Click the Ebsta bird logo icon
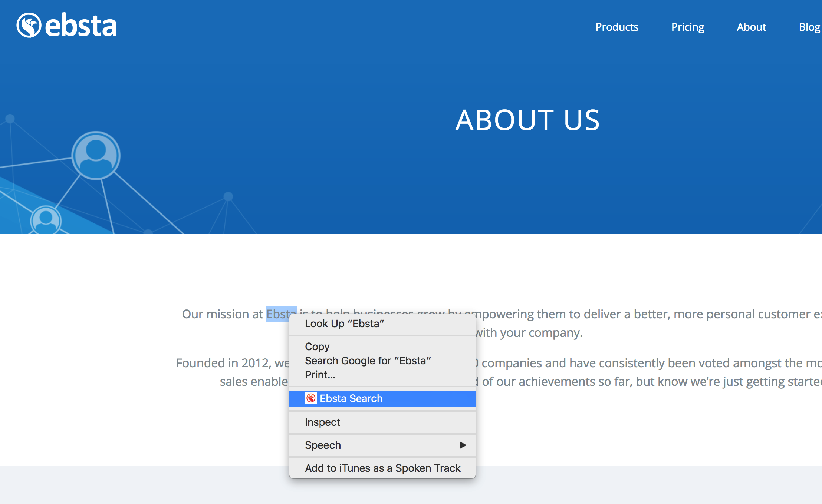Viewport: 822px width, 504px height. [x=29, y=25]
